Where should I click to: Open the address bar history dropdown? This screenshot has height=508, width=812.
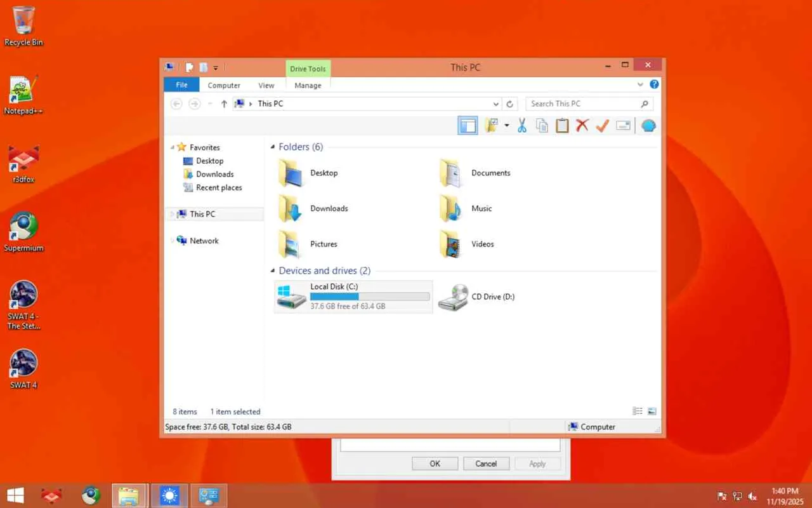click(496, 104)
